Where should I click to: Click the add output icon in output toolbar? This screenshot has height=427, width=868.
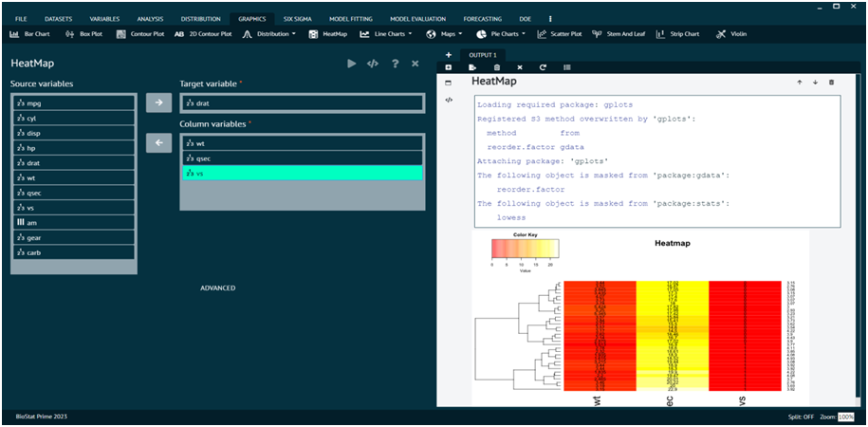[x=449, y=67]
